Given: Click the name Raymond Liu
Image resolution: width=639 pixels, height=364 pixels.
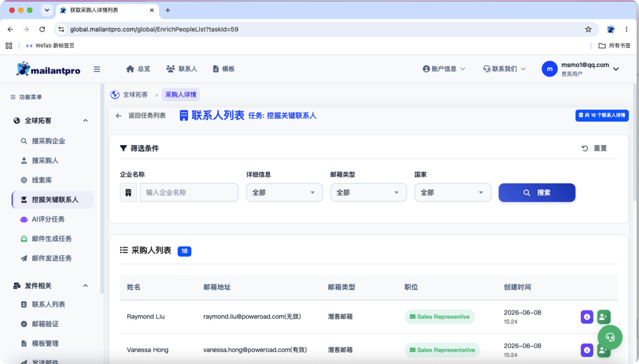Looking at the screenshot, I should (x=146, y=317).
